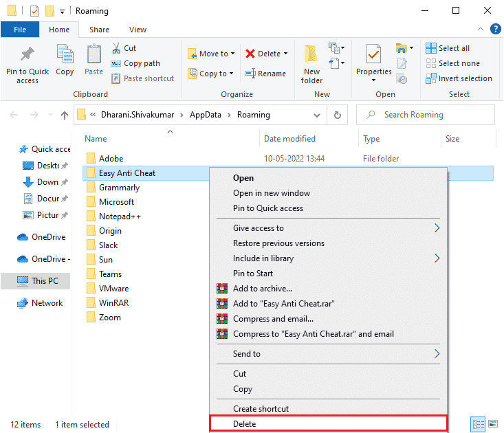Click the red X Delete ribbon button

(x=250, y=54)
